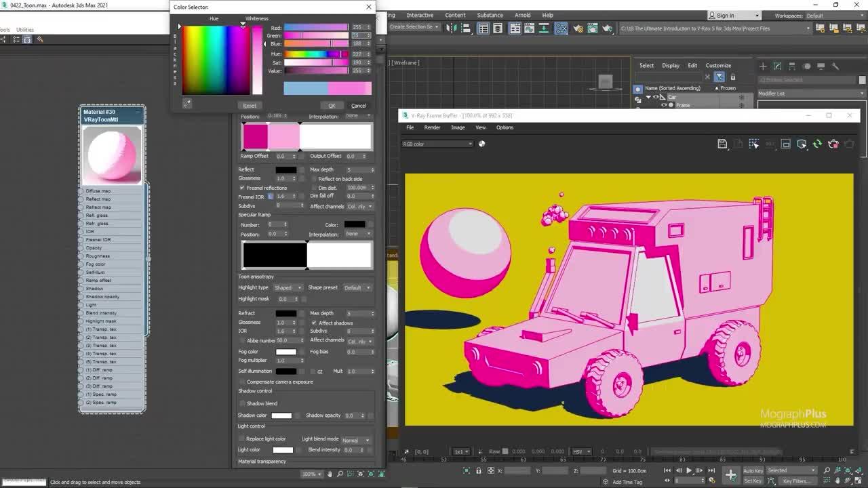Select the Diffuse map slot on Material #30
This screenshot has width=868, height=488.
[x=111, y=190]
